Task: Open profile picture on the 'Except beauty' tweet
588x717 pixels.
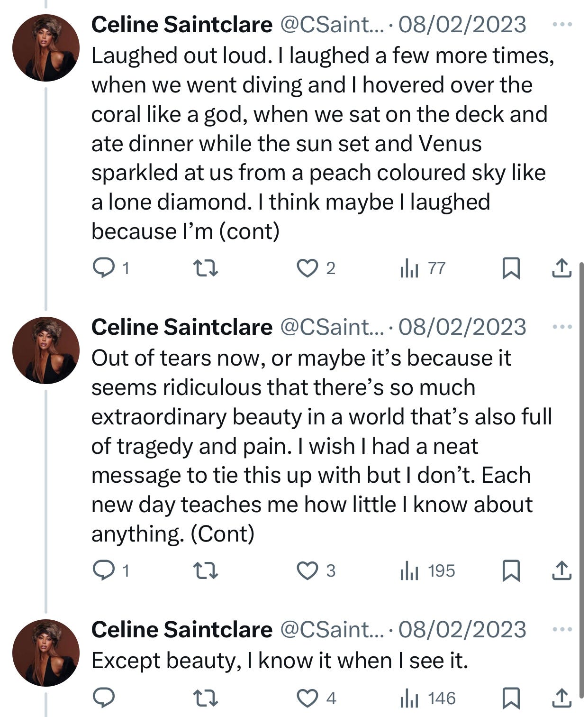Action: pos(46,653)
